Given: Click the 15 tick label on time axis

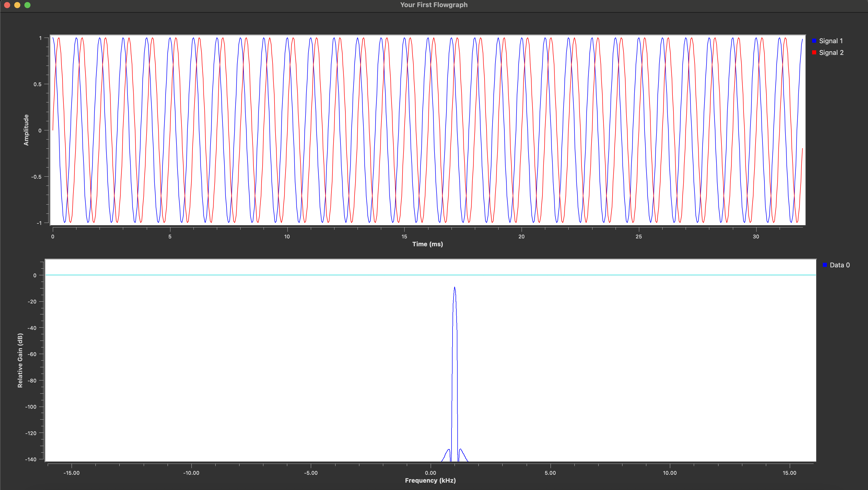Looking at the screenshot, I should tap(404, 236).
